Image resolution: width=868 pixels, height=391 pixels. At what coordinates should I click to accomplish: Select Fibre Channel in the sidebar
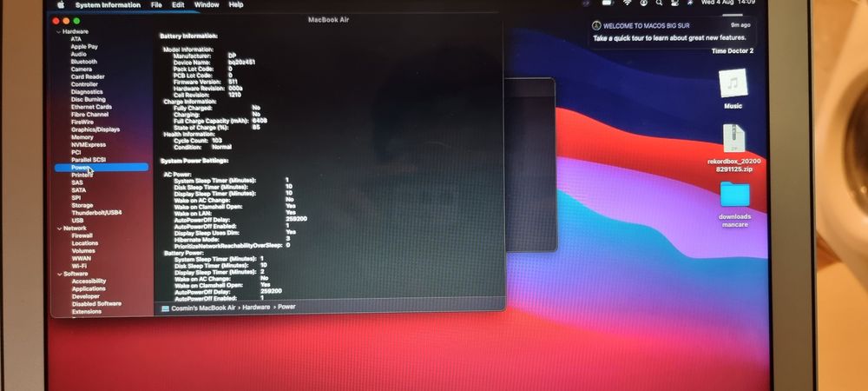point(89,115)
